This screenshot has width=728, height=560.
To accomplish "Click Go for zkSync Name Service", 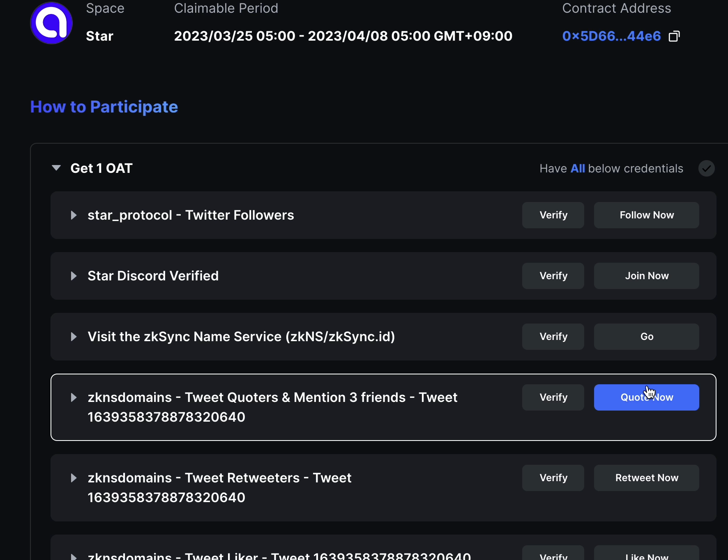I will (x=647, y=337).
